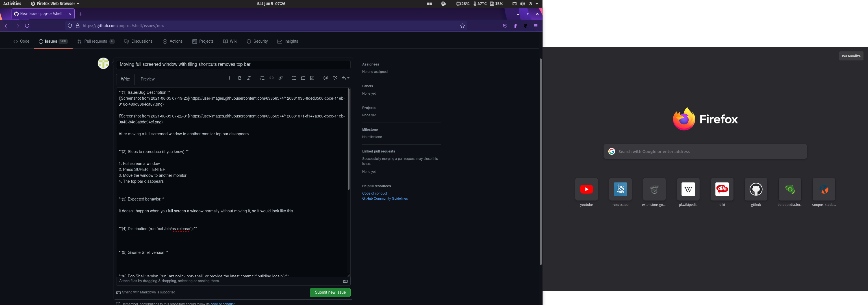Viewport: 868px width, 305px height.
Task: Open the Pull requests tab
Action: 96,42
